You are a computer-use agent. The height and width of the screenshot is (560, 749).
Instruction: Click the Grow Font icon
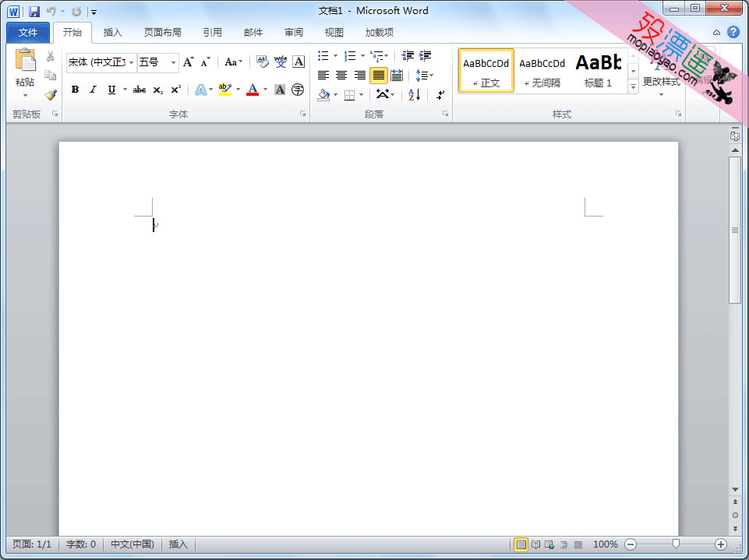pos(188,62)
